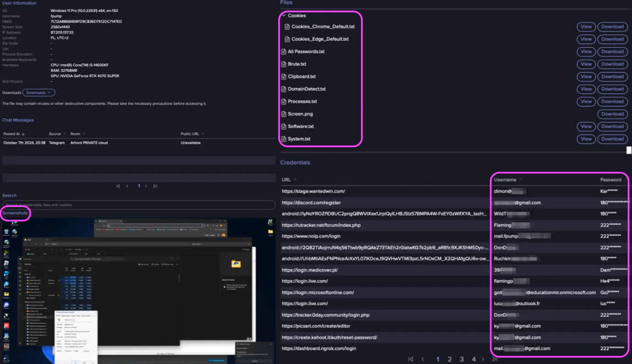Sort chat messages by Posted At arrow
The width and height of the screenshot is (632, 364).
tap(23, 134)
